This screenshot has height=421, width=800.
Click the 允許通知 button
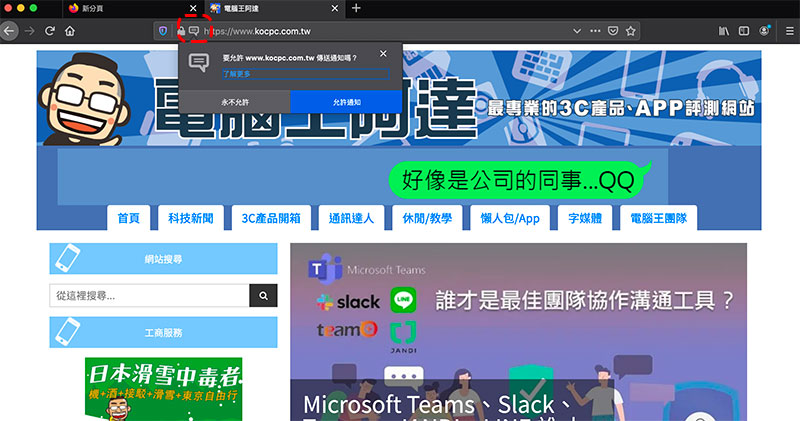click(346, 102)
